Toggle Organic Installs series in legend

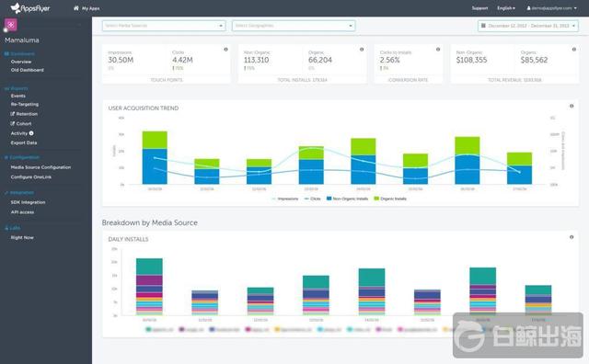coord(390,199)
